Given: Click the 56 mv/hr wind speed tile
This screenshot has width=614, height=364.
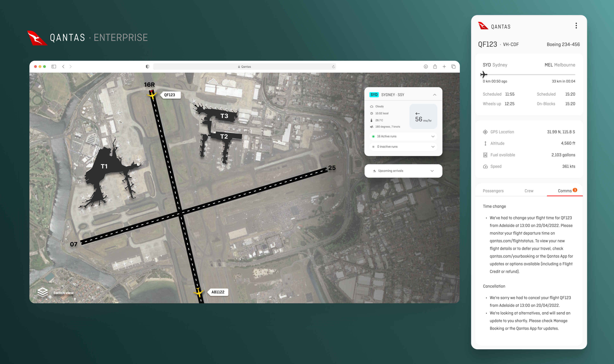Looking at the screenshot, I should (x=423, y=116).
